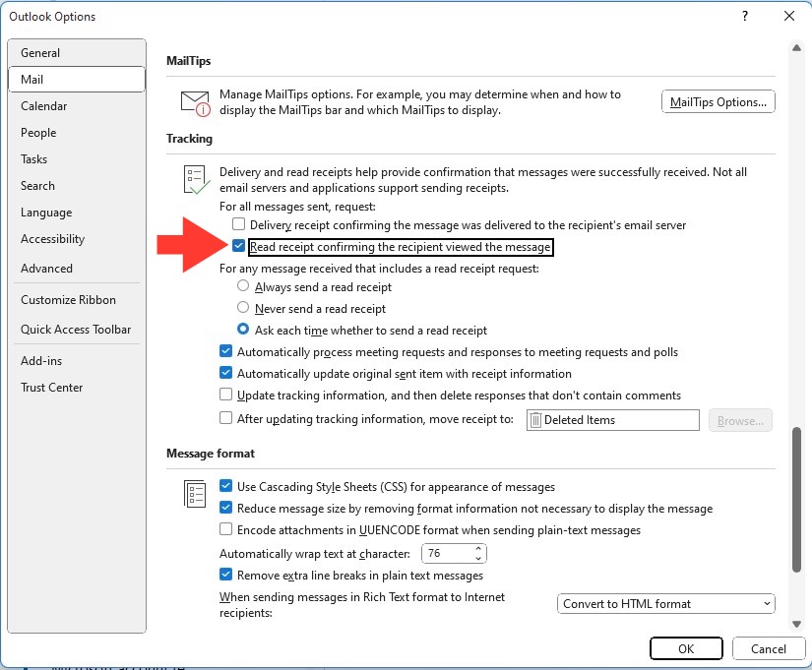Select Always send a read receipt
The height and width of the screenshot is (670, 812).
tap(243, 286)
